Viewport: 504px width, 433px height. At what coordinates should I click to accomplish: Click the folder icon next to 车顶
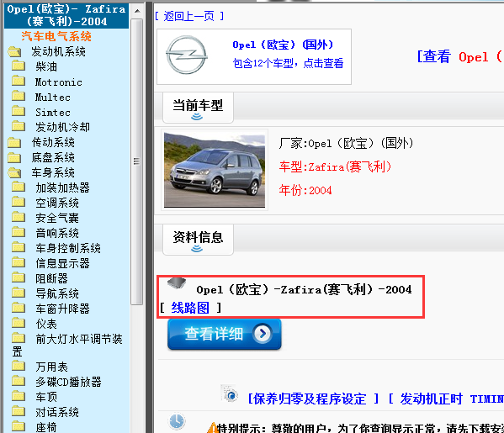[x=19, y=396]
